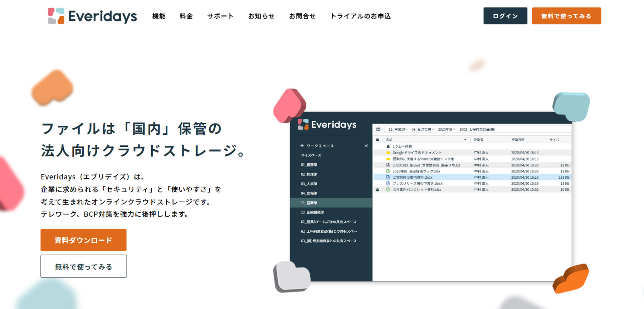The image size is (644, 309).
Task: Select the プレスリリース用の下書き.docx file name
Action: (418, 184)
